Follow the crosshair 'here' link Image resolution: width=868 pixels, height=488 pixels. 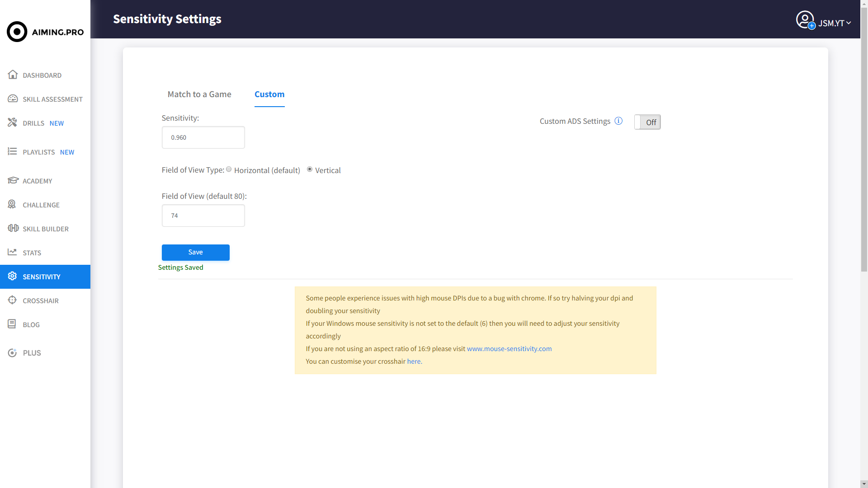click(x=414, y=361)
